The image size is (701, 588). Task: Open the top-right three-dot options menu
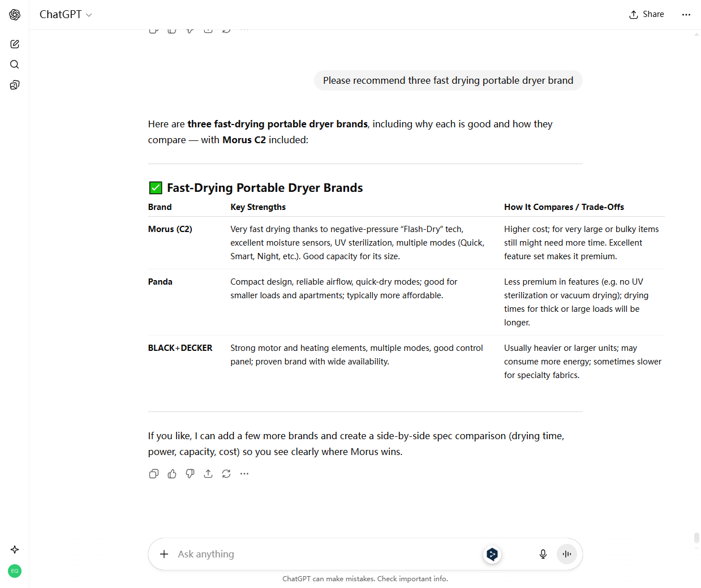coord(686,15)
